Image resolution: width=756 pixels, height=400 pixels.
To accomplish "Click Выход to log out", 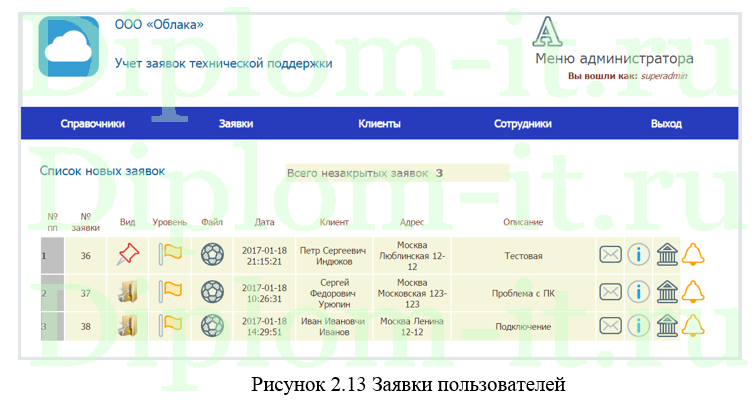I will coord(666,124).
